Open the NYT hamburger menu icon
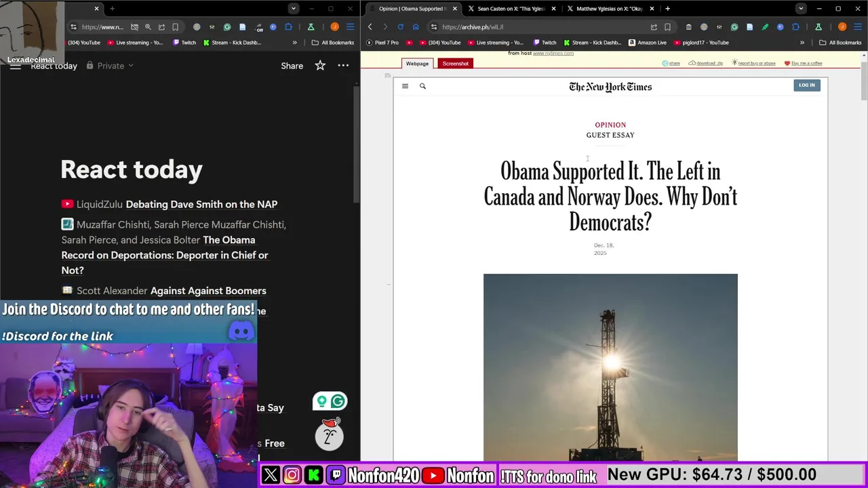This screenshot has height=488, width=868. click(x=405, y=86)
